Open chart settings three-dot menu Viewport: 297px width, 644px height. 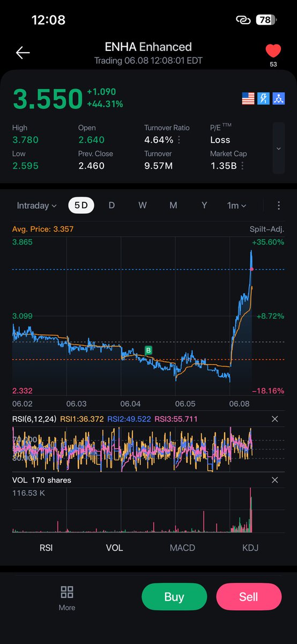[x=279, y=206]
